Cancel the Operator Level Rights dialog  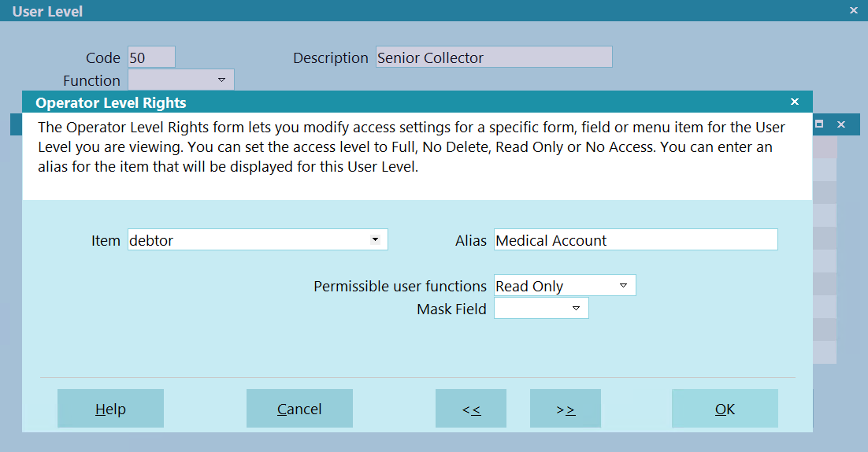click(299, 408)
